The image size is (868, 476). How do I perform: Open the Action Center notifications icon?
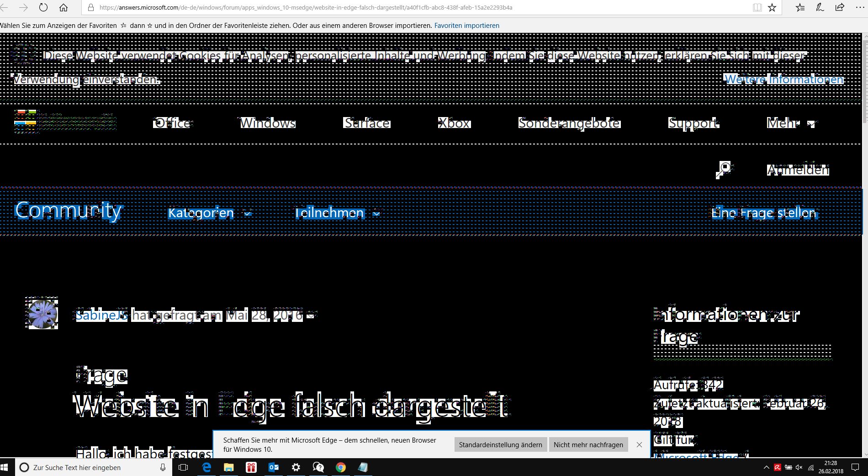[855, 467]
